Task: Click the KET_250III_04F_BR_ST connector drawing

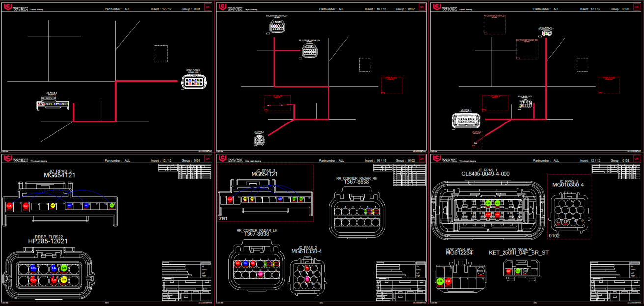Action: (521, 270)
